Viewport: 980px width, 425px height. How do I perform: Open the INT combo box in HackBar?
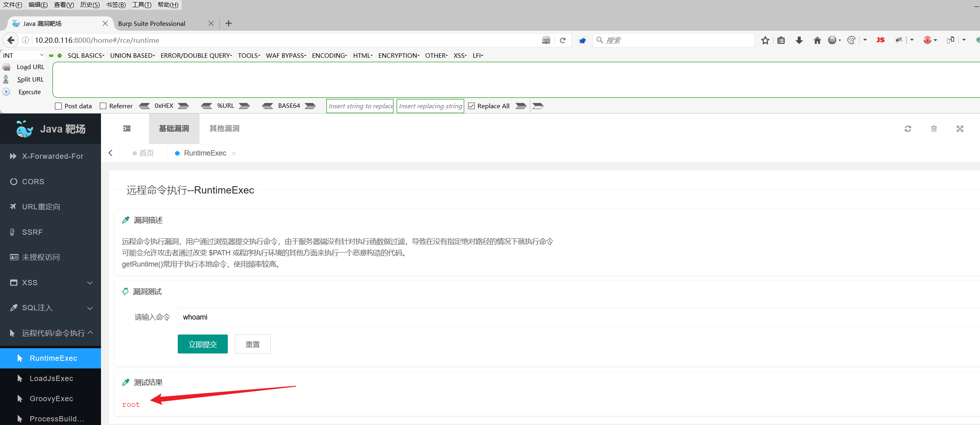tap(23, 55)
